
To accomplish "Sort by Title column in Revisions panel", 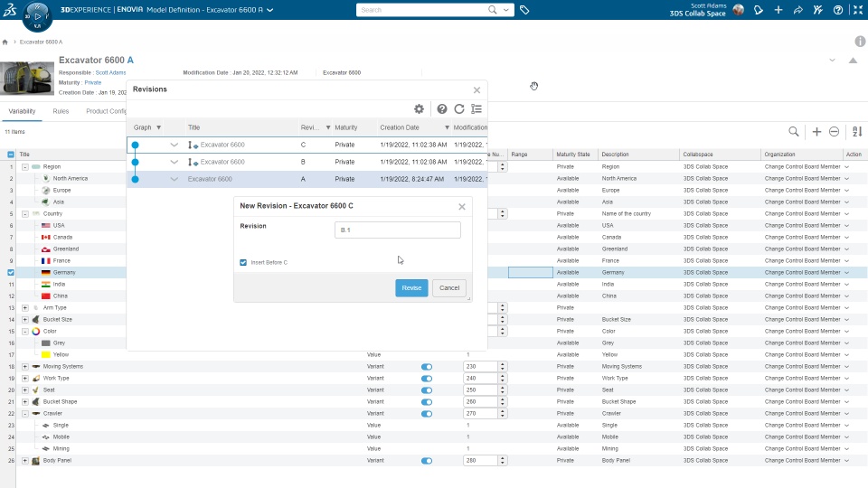I will [193, 127].
